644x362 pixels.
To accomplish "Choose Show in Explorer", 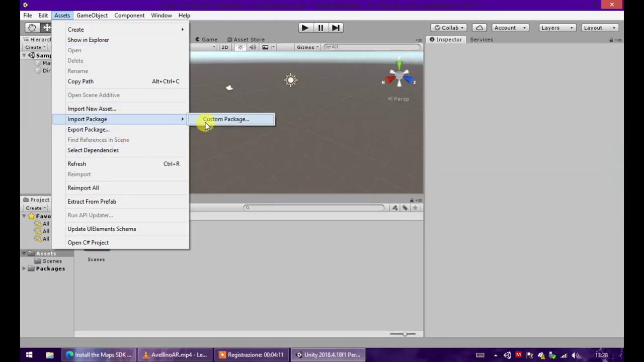I will point(121,40).
